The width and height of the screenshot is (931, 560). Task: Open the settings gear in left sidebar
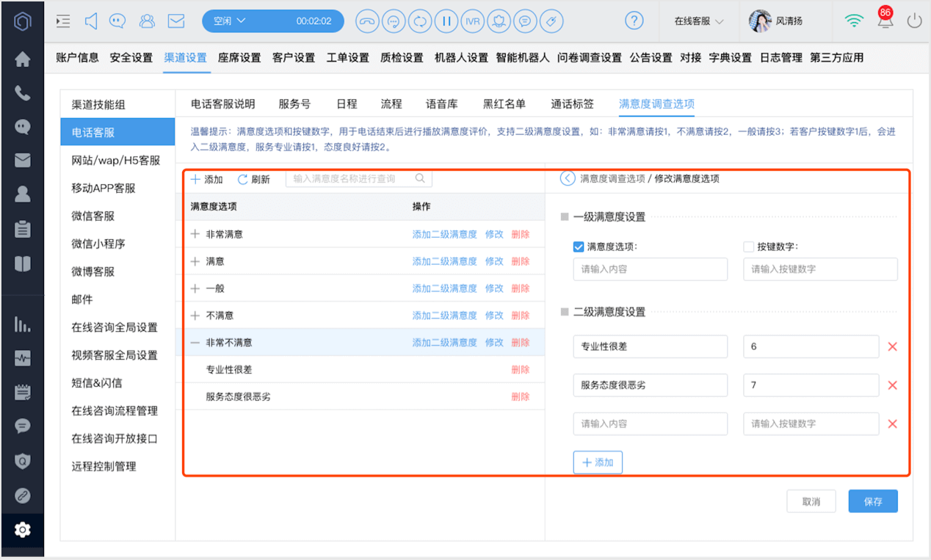point(23,529)
